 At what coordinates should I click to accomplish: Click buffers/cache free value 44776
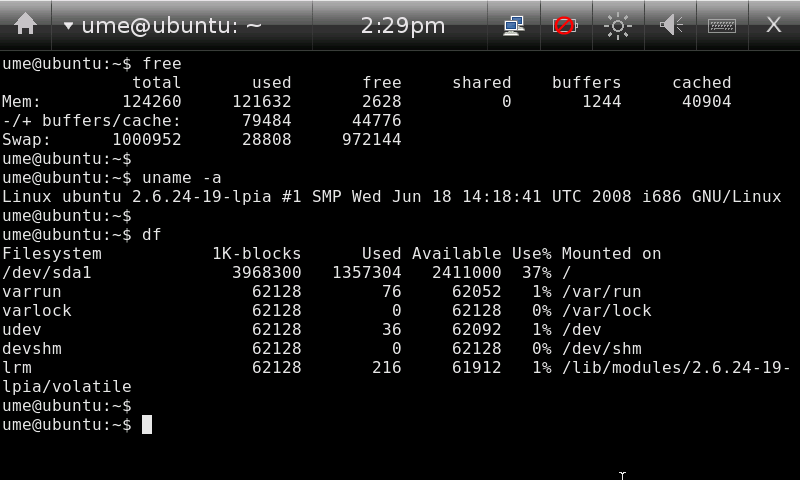pos(377,120)
